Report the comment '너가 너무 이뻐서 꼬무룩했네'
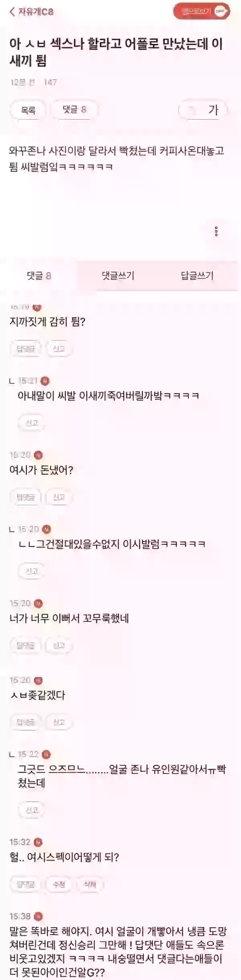Image resolution: width=241 pixels, height=980 pixels. point(59,645)
